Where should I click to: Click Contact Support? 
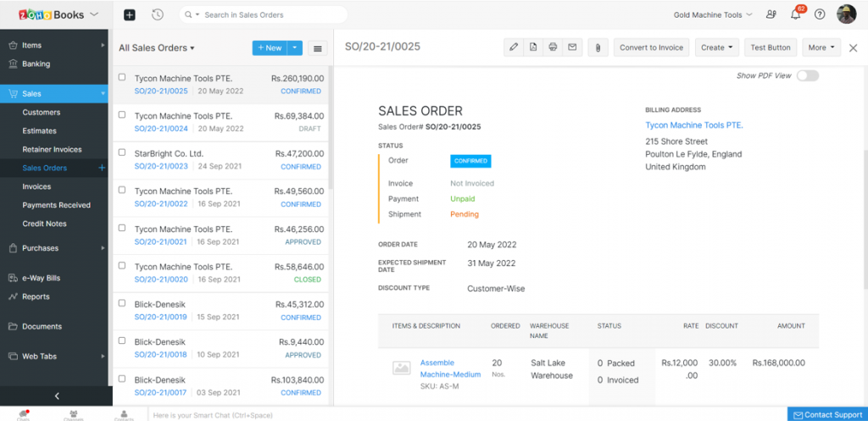[827, 414]
